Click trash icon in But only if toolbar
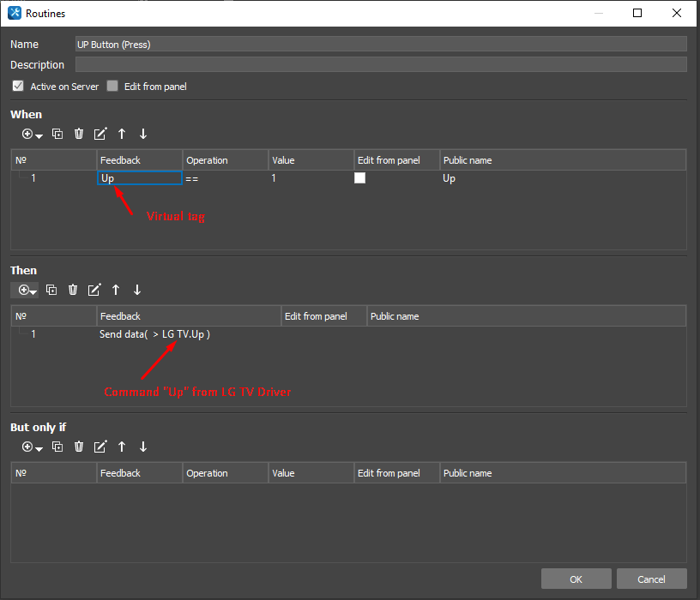Viewport: 700px width, 600px height. click(x=79, y=447)
